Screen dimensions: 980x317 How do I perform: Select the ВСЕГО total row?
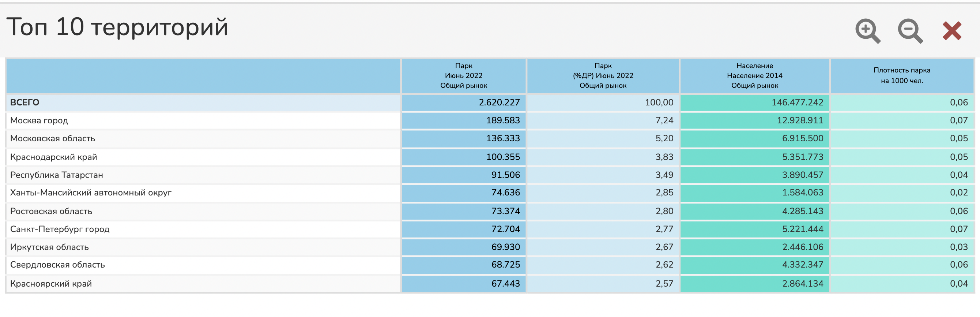[25, 102]
